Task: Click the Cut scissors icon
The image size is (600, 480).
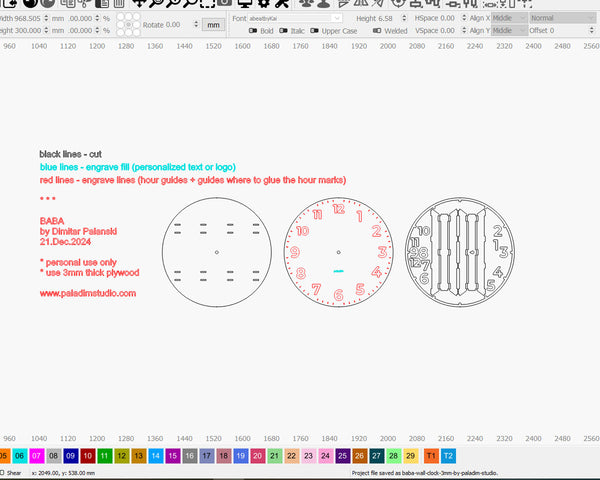Action: [85, 3]
